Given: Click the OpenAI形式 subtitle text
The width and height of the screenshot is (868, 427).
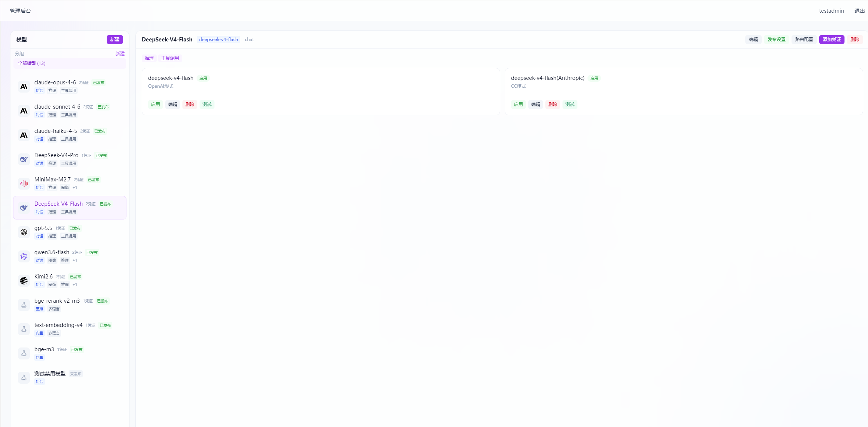Looking at the screenshot, I should pos(161,86).
